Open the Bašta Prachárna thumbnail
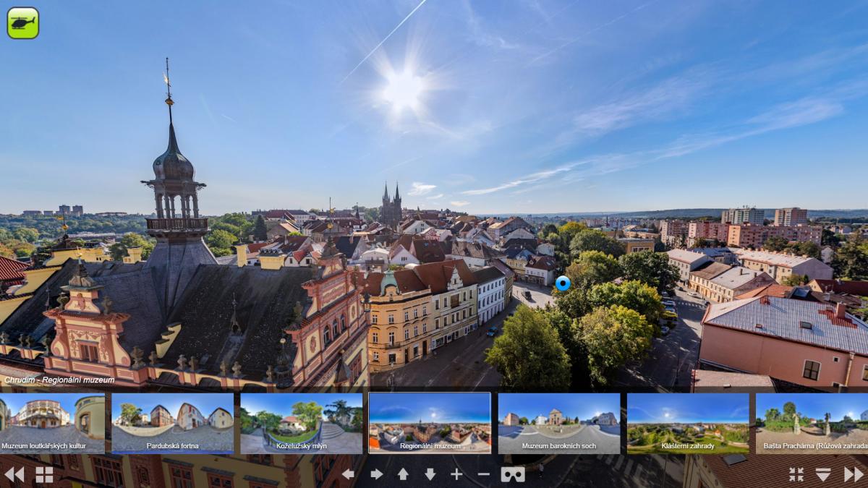 [812, 423]
